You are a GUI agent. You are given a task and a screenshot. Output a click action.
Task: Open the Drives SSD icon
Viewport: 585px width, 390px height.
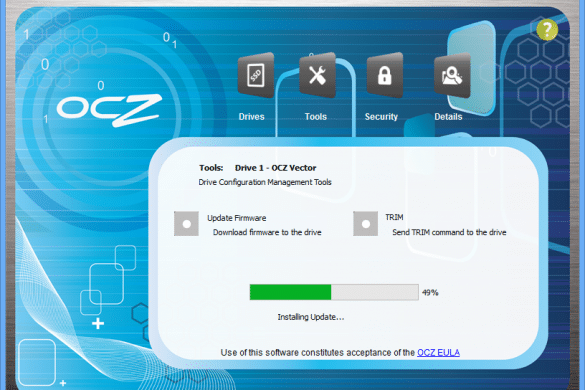(x=256, y=75)
